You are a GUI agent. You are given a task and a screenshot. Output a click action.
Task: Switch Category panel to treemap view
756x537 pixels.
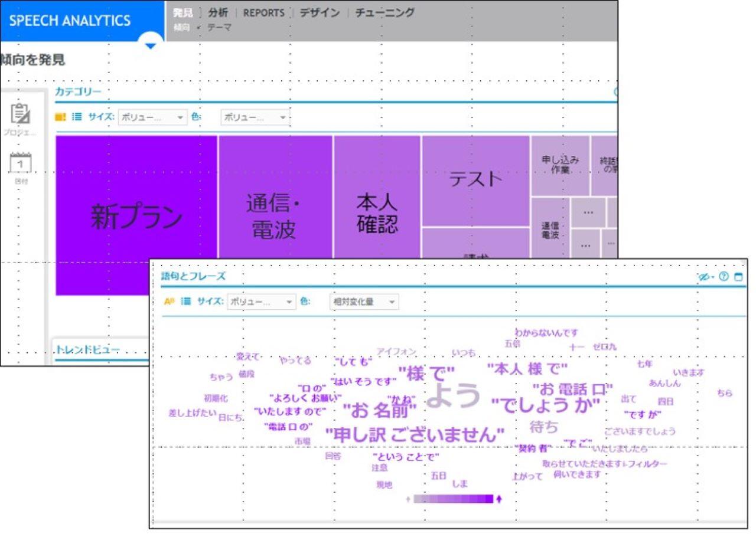click(60, 117)
